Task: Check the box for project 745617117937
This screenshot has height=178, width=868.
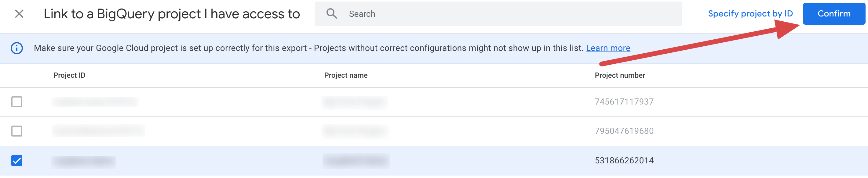Action: point(17,102)
